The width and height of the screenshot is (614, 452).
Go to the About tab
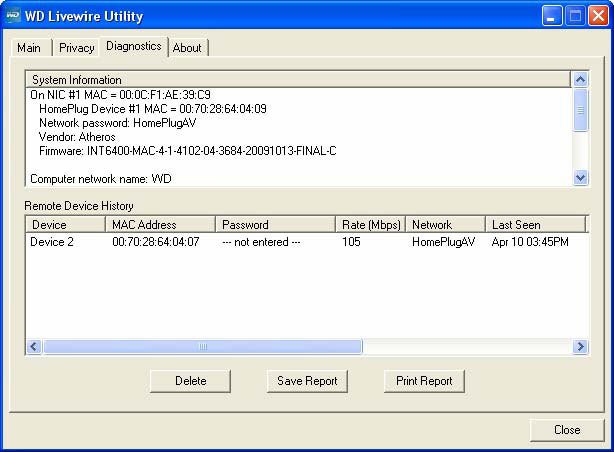pyautogui.click(x=187, y=48)
